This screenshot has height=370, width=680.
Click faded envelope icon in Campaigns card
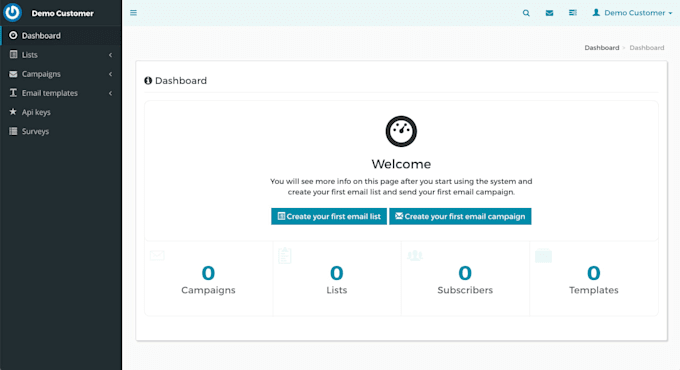tap(157, 255)
